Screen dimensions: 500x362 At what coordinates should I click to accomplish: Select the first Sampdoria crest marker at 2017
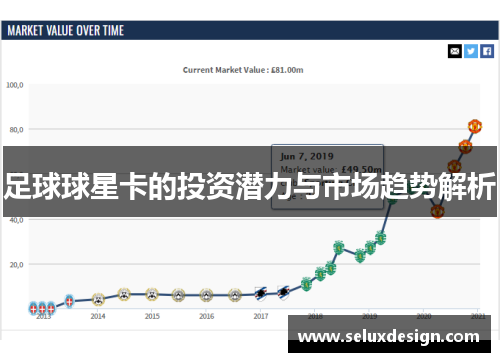point(261,294)
